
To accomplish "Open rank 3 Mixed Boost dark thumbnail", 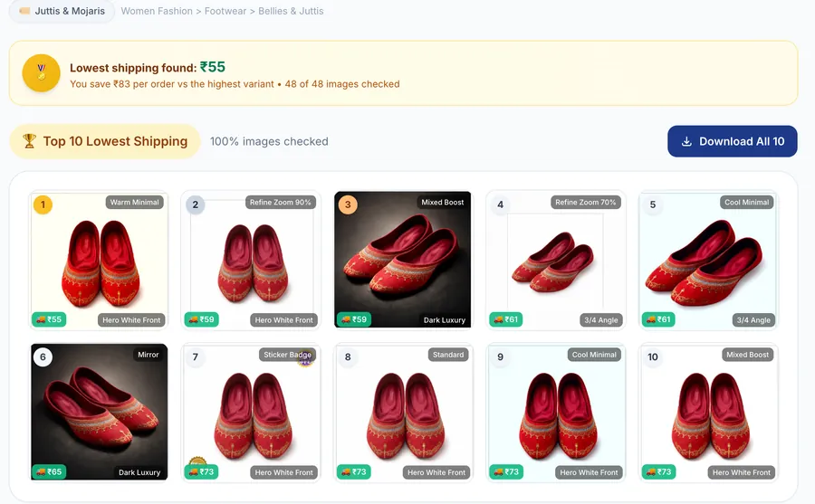I will pyautogui.click(x=403, y=260).
